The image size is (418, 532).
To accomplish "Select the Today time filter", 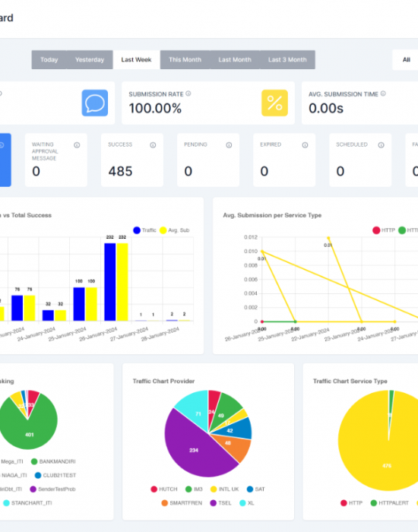I will (x=49, y=60).
